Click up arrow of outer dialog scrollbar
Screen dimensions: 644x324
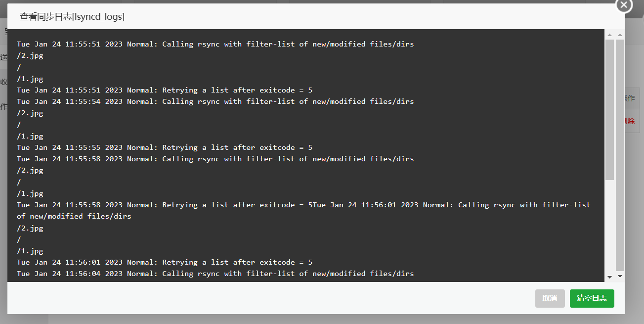click(620, 35)
